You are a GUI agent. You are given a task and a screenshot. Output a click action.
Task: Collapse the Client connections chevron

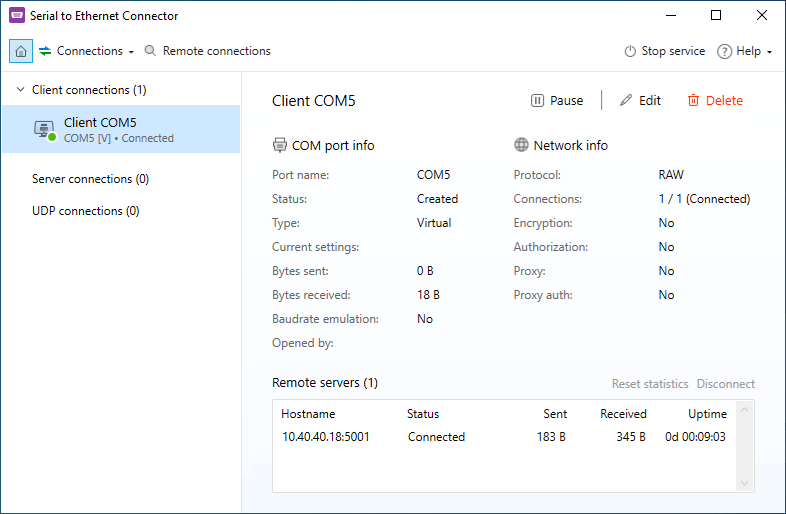[x=21, y=90]
